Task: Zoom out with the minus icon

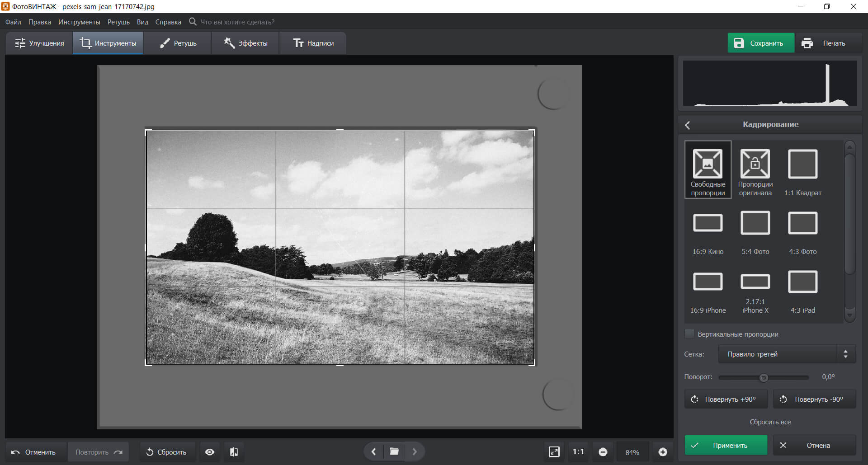Action: (x=603, y=452)
